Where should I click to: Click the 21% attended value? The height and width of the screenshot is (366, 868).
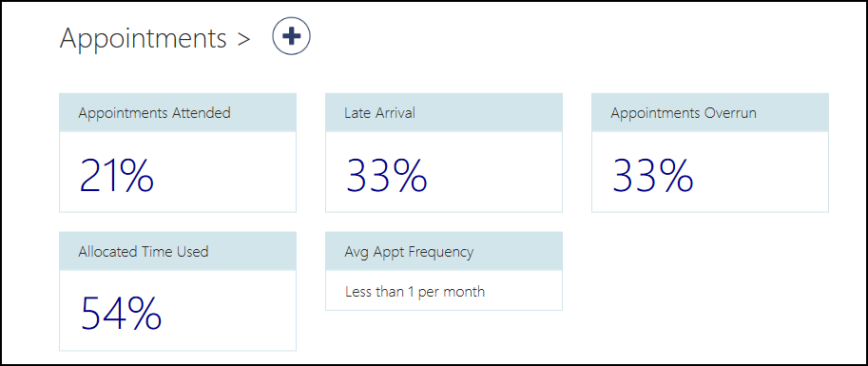click(x=116, y=174)
